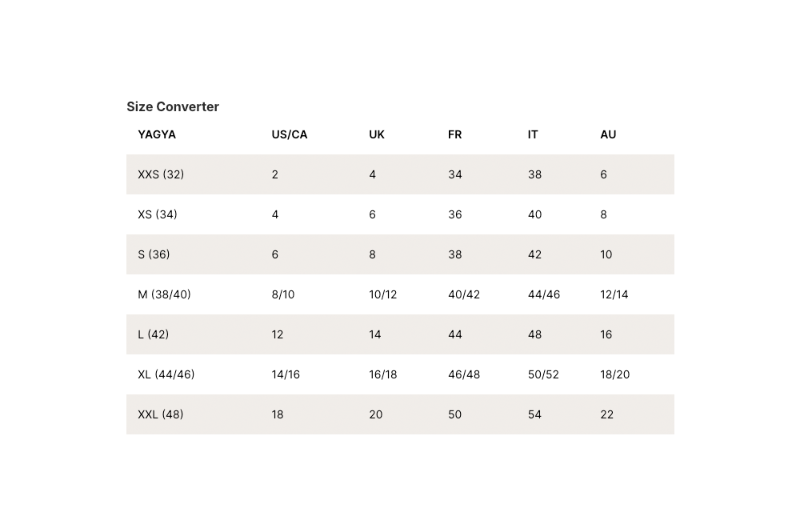Viewport: 800px width, 532px height.
Task: Click the M (38/40) size label
Action: pos(164,294)
